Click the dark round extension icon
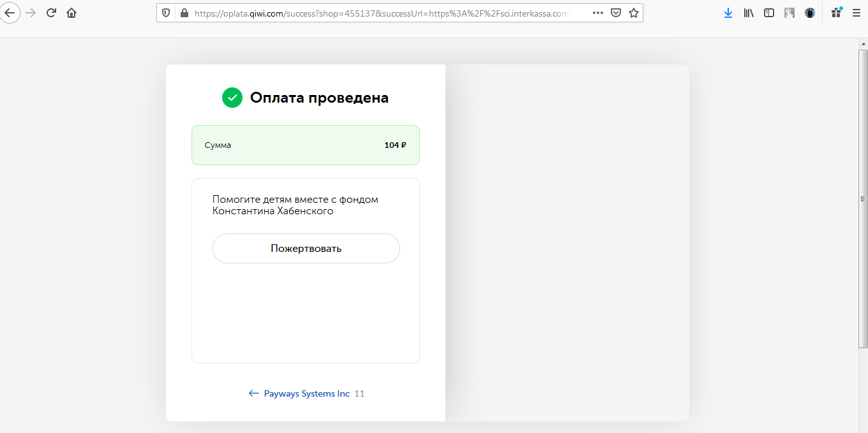868x433 pixels. (x=810, y=13)
